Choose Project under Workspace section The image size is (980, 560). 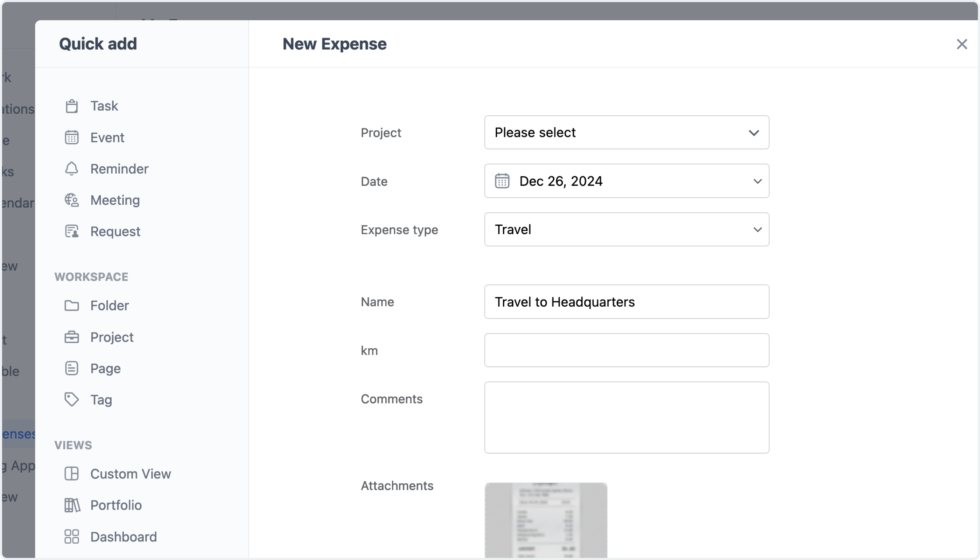(x=112, y=337)
